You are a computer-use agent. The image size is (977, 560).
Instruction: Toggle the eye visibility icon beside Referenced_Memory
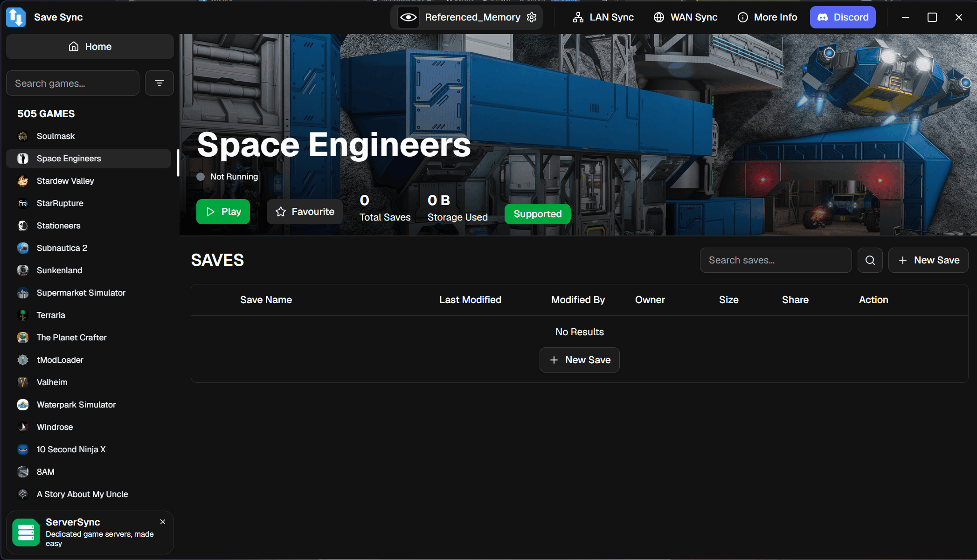pos(409,17)
